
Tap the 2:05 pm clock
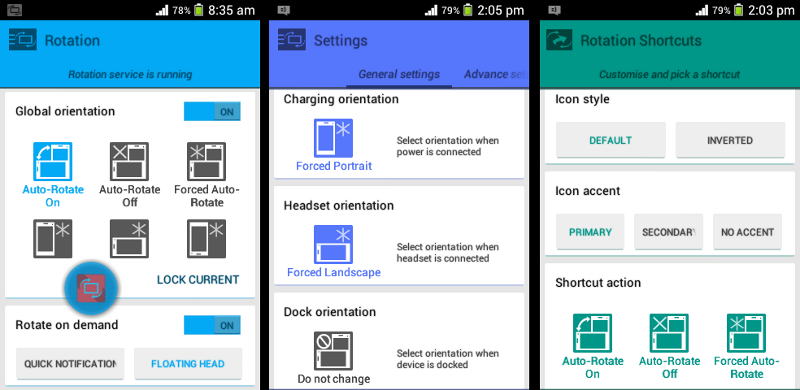(501, 10)
